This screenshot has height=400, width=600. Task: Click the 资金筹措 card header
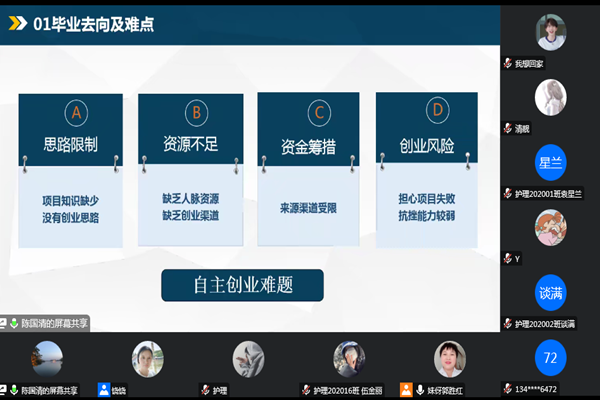coord(308,146)
